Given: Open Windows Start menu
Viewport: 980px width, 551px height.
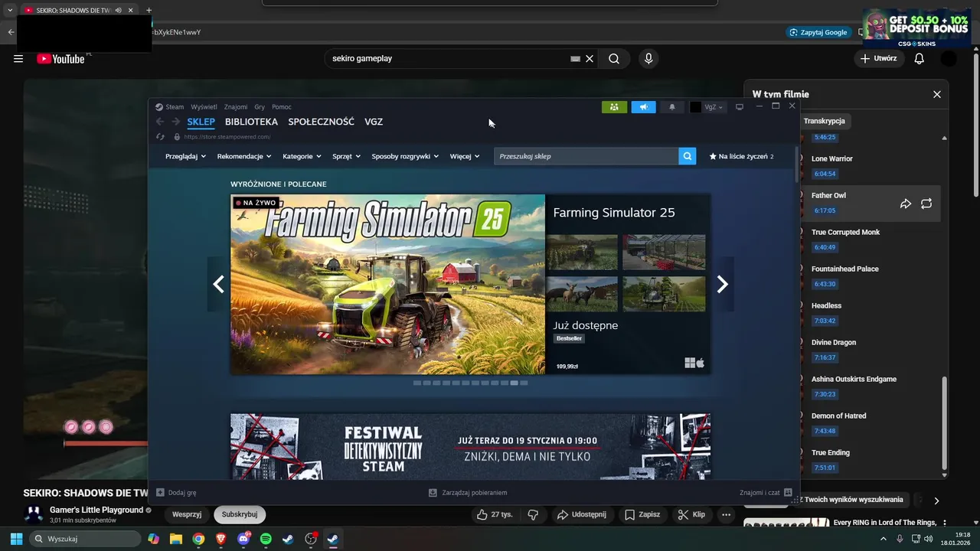Looking at the screenshot, I should (16, 539).
